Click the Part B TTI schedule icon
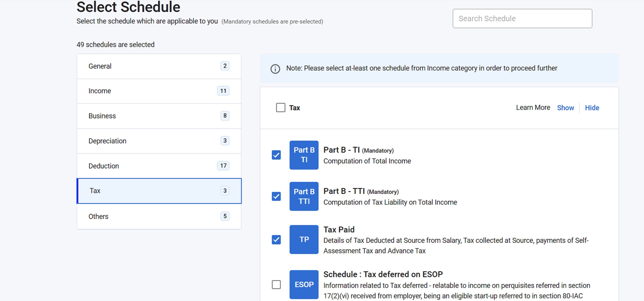644x301 pixels. 304,196
